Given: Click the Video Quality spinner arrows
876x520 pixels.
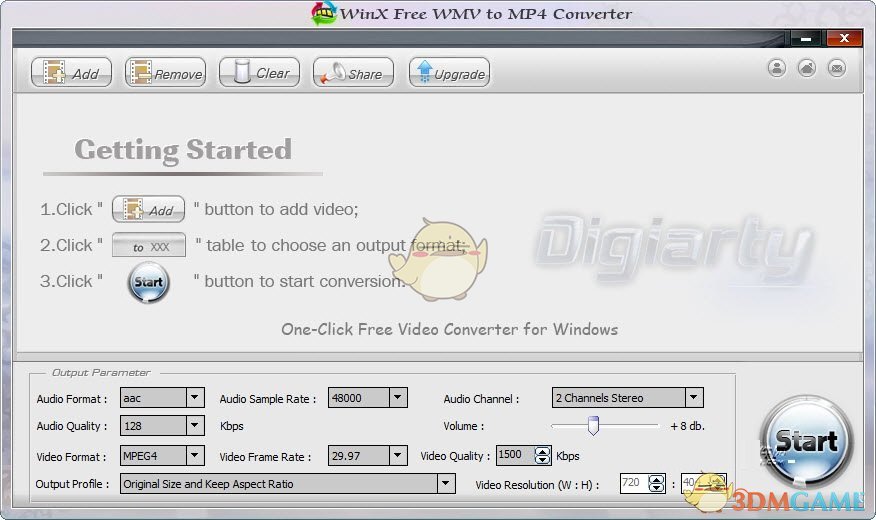Looking at the screenshot, I should 542,456.
